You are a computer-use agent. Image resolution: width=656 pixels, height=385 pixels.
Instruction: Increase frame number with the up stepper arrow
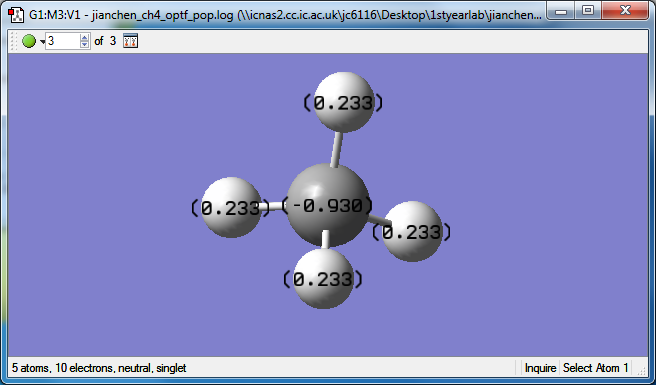[85, 38]
